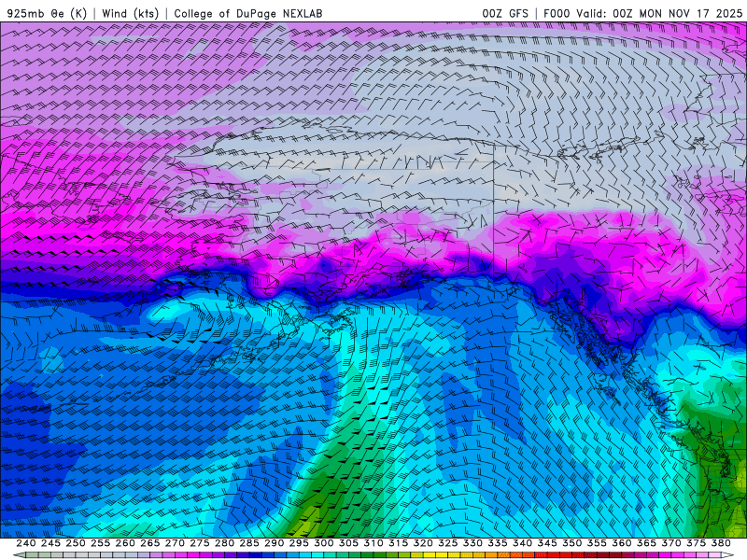
Task: Click the 270 value on the color scale
Action: (175, 543)
